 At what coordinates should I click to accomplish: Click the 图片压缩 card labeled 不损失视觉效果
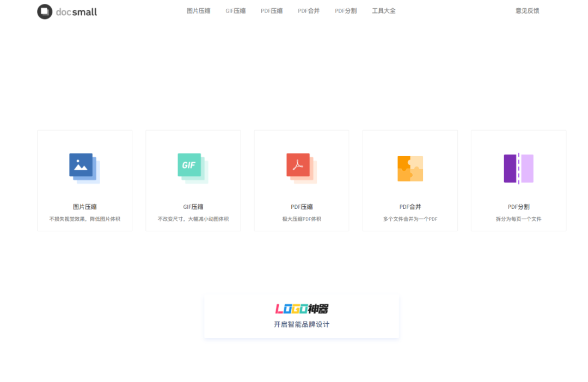[84, 180]
